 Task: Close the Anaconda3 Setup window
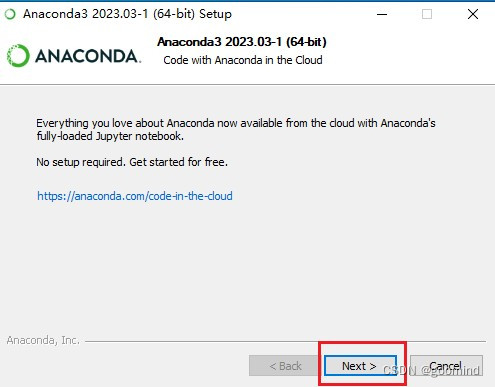click(473, 14)
